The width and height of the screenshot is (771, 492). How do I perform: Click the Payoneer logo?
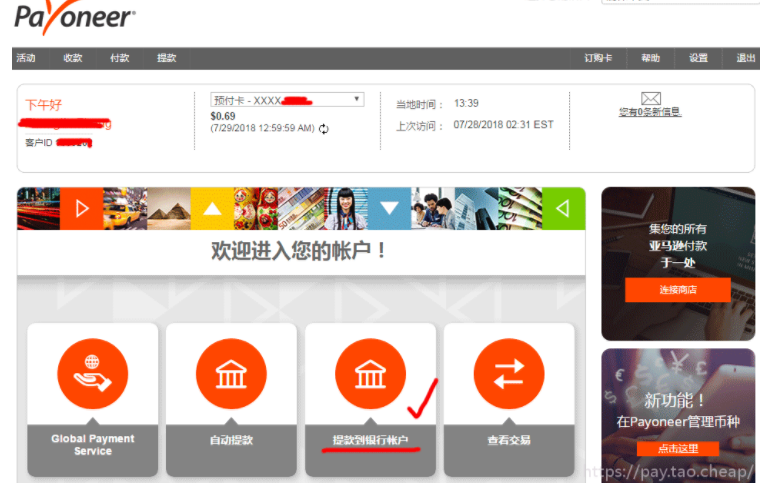click(x=75, y=18)
